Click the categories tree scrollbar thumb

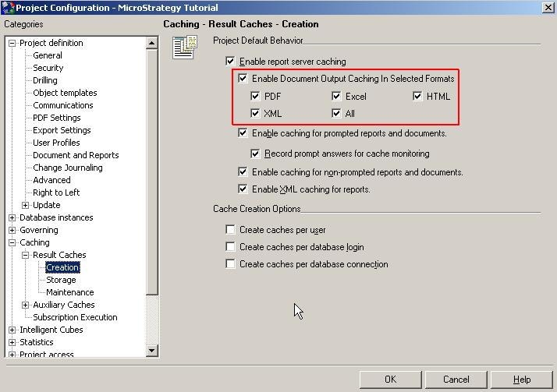[151, 172]
